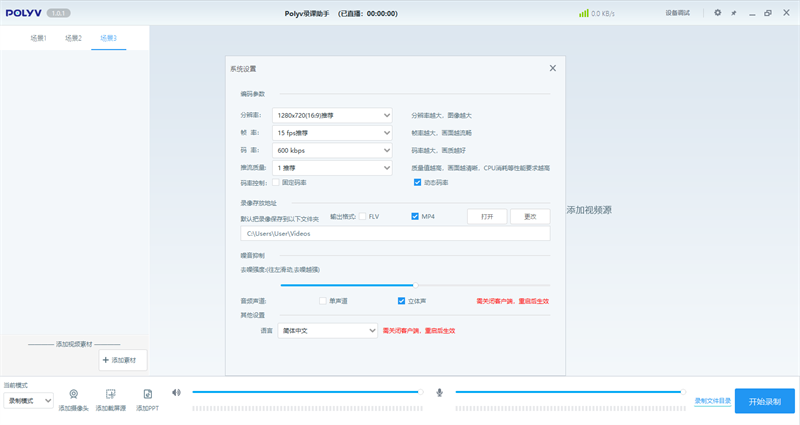This screenshot has height=425, width=800.
Task: Click the green network signal strength icon
Action: [583, 13]
